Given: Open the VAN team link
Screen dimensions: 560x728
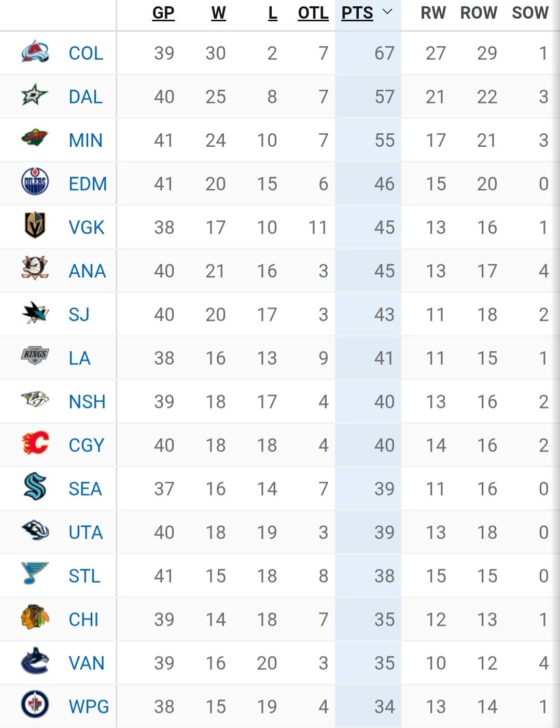Looking at the screenshot, I should [x=87, y=663].
